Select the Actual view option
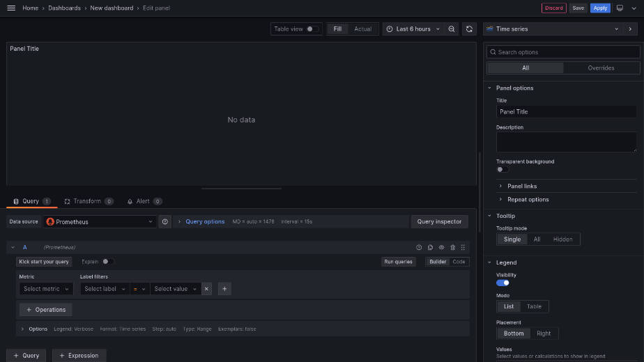Screen dimensions: 644x362 pos(362,29)
